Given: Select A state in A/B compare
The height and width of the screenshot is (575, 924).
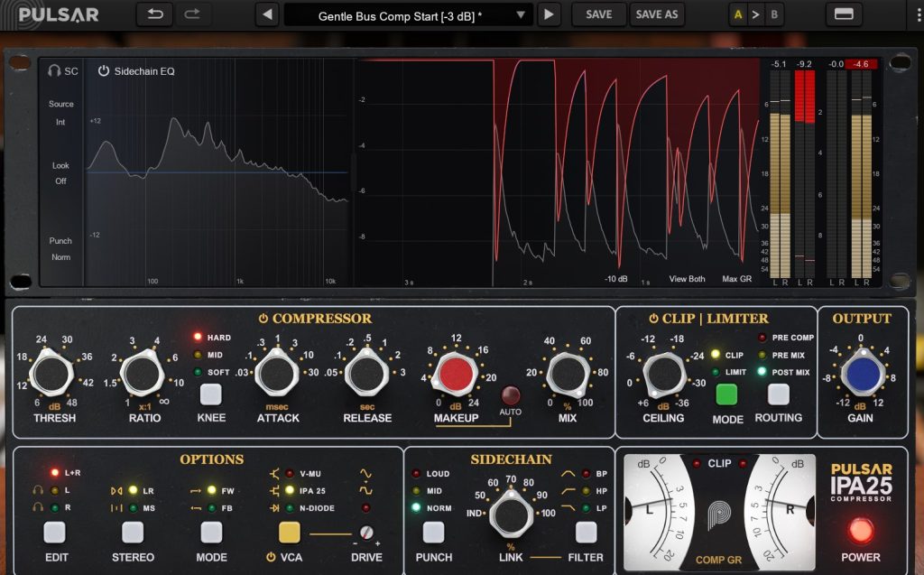Looking at the screenshot, I should tap(738, 14).
